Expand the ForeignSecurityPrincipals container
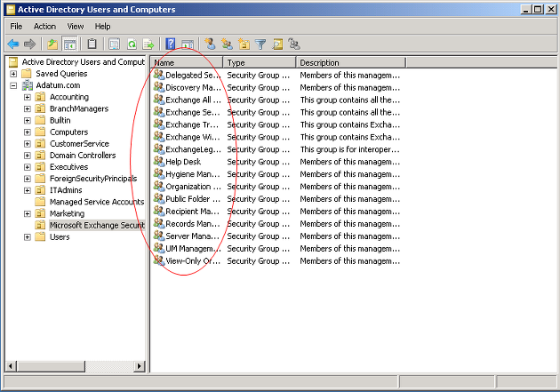This screenshot has width=560, height=392. point(28,179)
